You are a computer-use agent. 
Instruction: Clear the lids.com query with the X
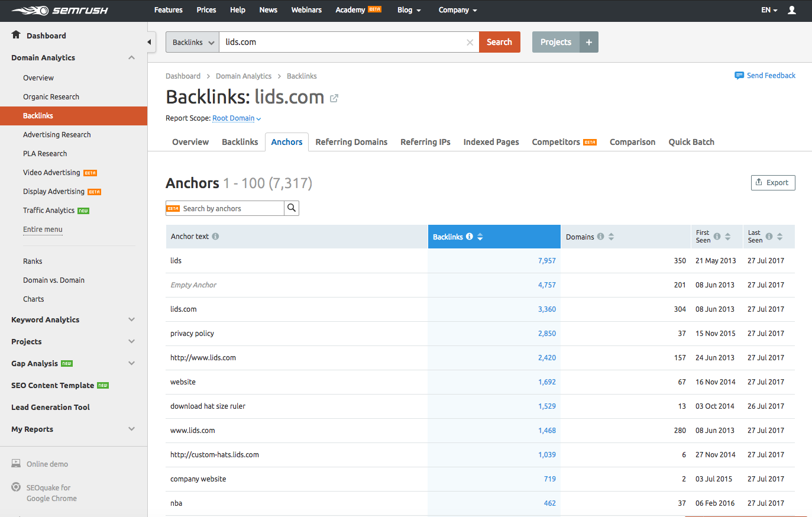(470, 41)
